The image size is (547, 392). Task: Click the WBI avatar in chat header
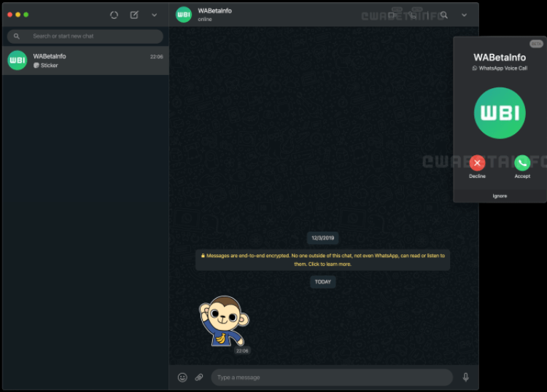pyautogui.click(x=184, y=15)
